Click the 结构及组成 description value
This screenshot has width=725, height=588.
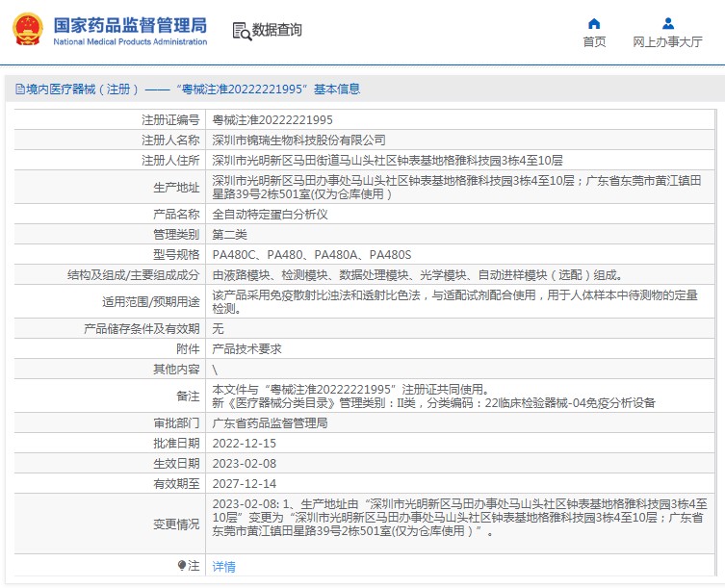point(419,275)
